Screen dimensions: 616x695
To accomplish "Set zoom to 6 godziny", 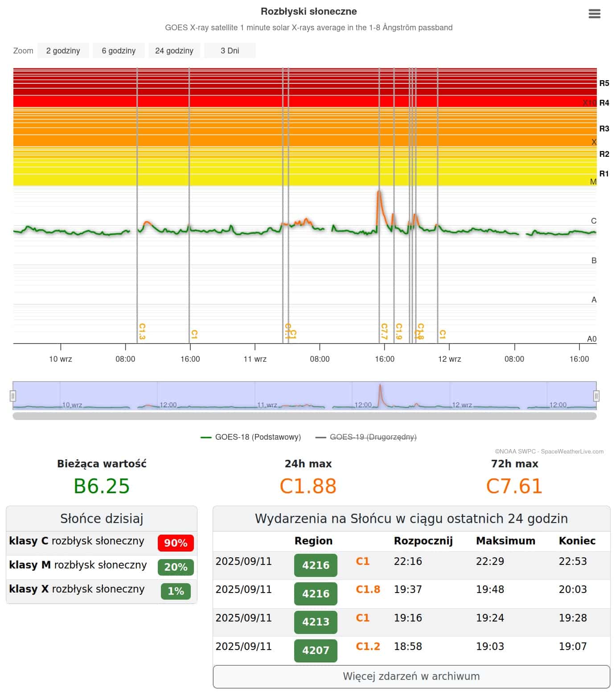I will pos(119,51).
